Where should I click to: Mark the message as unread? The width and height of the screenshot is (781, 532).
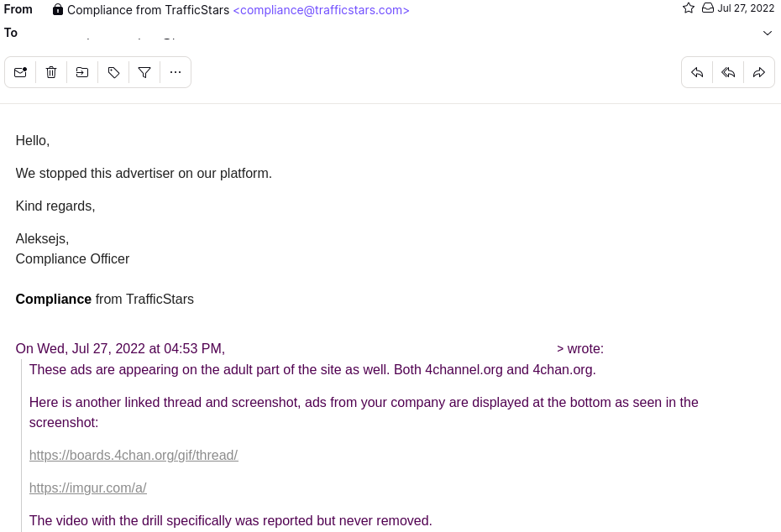tap(20, 72)
